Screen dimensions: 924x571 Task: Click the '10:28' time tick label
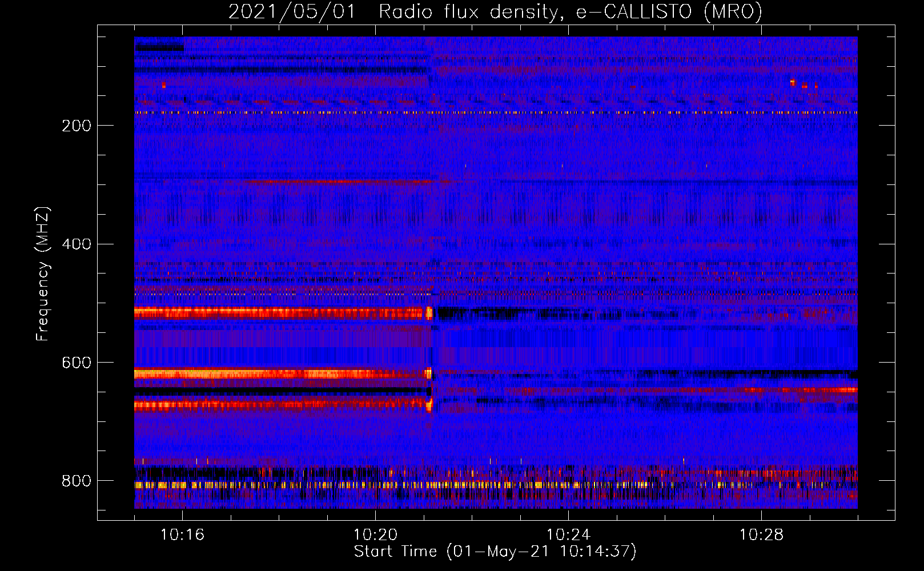click(761, 534)
